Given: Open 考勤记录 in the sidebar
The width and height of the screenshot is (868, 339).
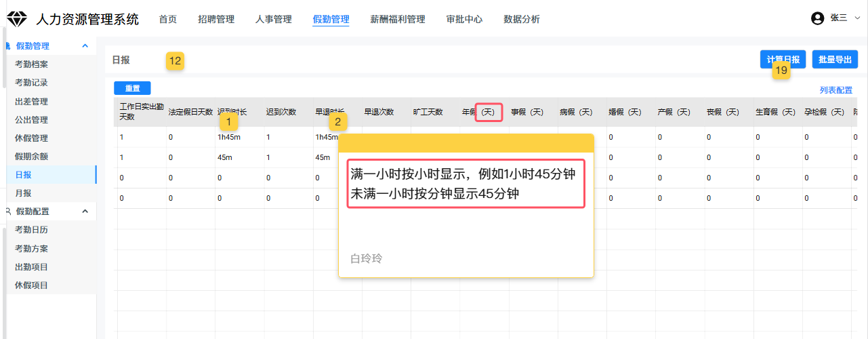Looking at the screenshot, I should [31, 83].
